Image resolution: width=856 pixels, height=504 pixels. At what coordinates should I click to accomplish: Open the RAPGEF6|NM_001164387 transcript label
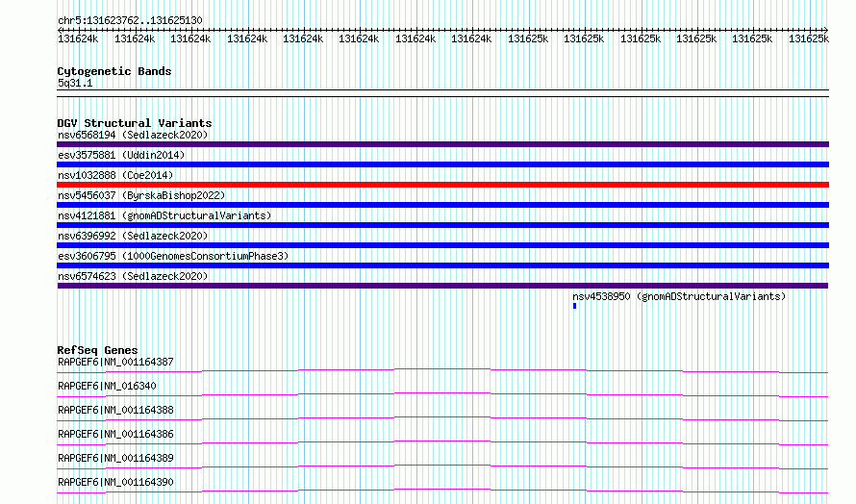[x=115, y=362]
